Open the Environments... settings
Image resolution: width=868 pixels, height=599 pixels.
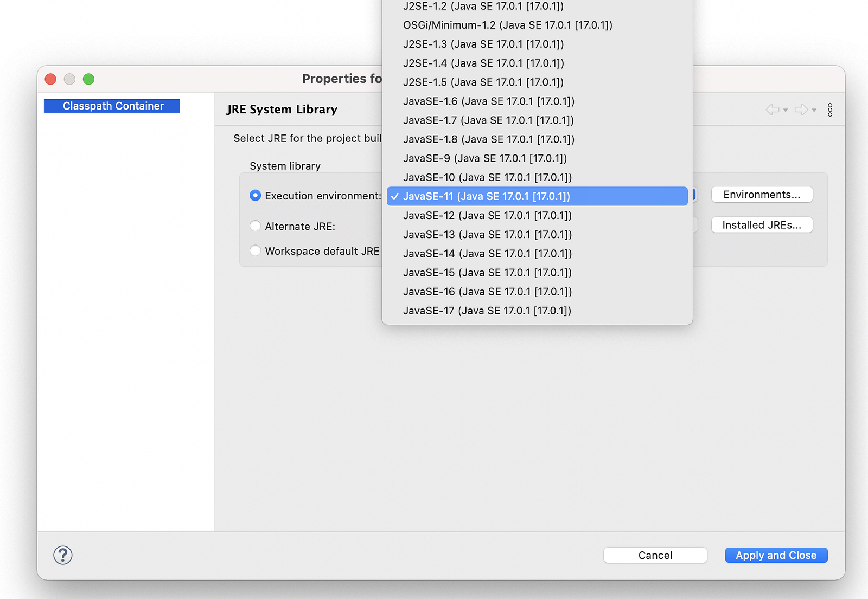(762, 195)
